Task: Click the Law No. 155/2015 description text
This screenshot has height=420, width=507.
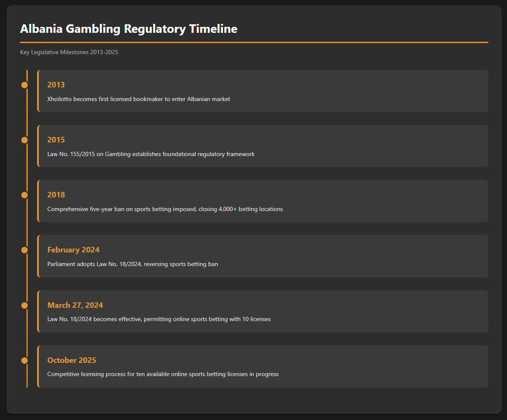Action: (x=151, y=154)
